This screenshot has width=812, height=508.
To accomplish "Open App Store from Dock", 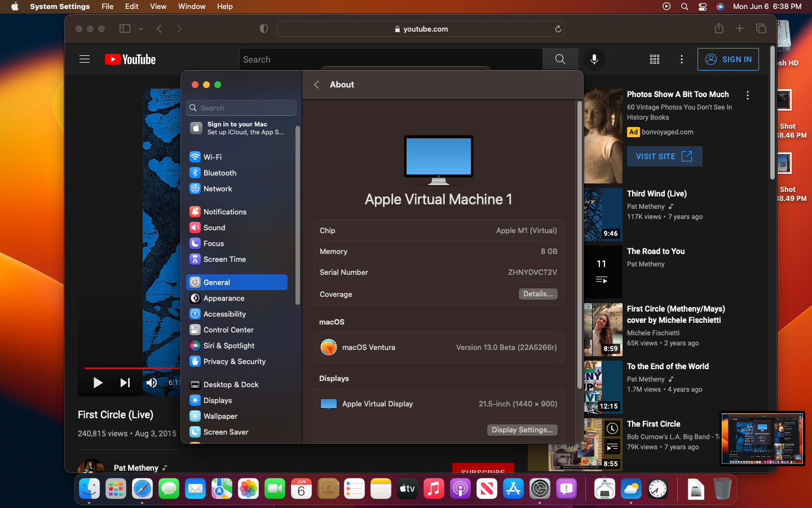I will [x=513, y=488].
